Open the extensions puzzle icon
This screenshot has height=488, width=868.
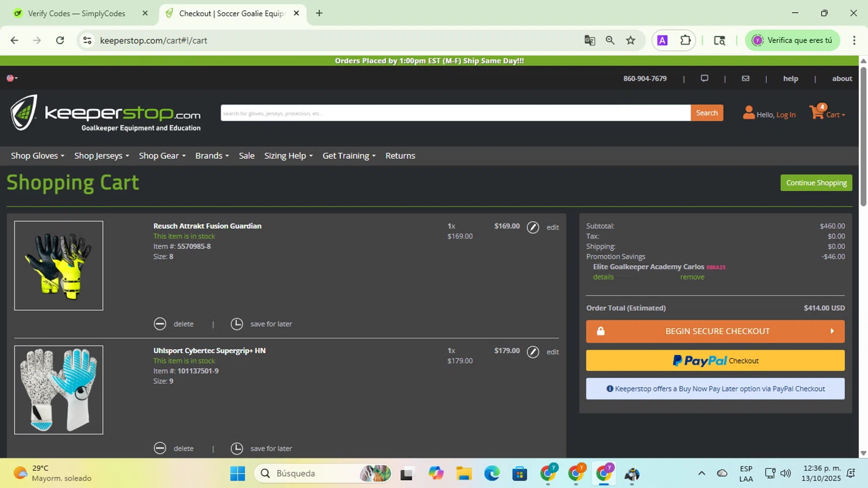685,41
